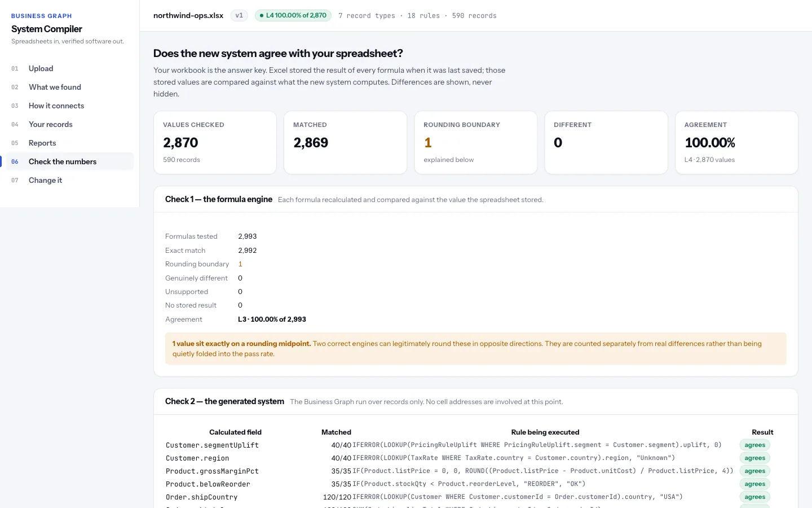Image resolution: width=812 pixels, height=508 pixels.
Task: Click the Calculated field column header
Action: click(x=235, y=432)
